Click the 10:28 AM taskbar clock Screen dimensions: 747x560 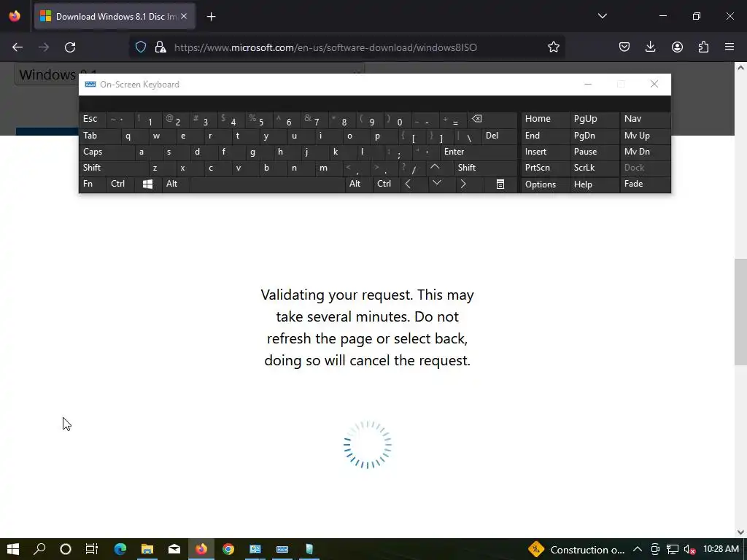(721, 549)
